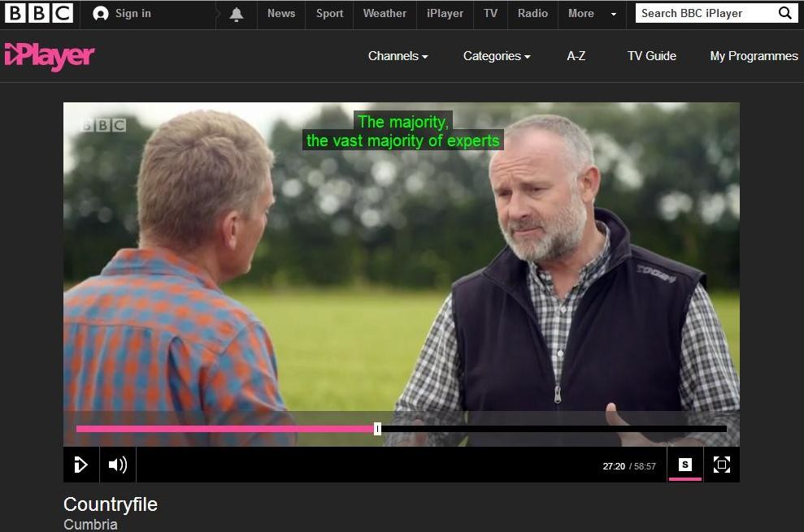
Task: Mute the video using speaker icon
Action: pyautogui.click(x=118, y=465)
